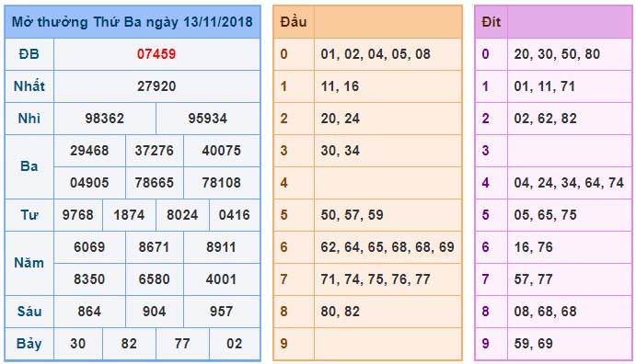Click the header Mở thưởng Thứ Ba ngày 13/11/2018
Image resolution: width=636 pixels, height=364 pixels.
click(133, 22)
